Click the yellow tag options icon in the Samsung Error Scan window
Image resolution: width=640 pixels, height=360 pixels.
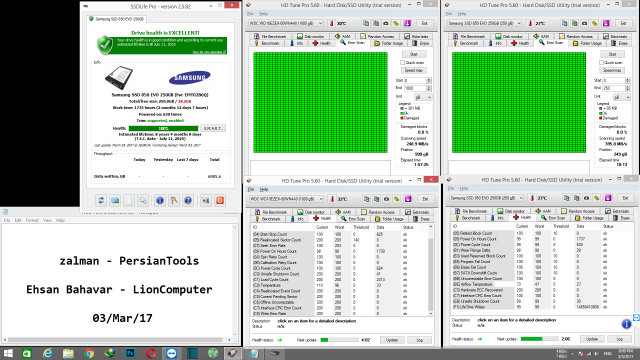(595, 23)
